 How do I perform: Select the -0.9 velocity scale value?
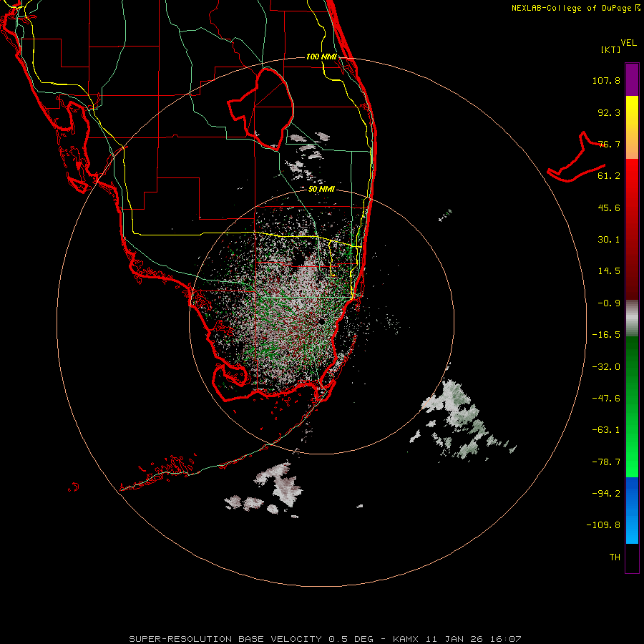click(609, 303)
